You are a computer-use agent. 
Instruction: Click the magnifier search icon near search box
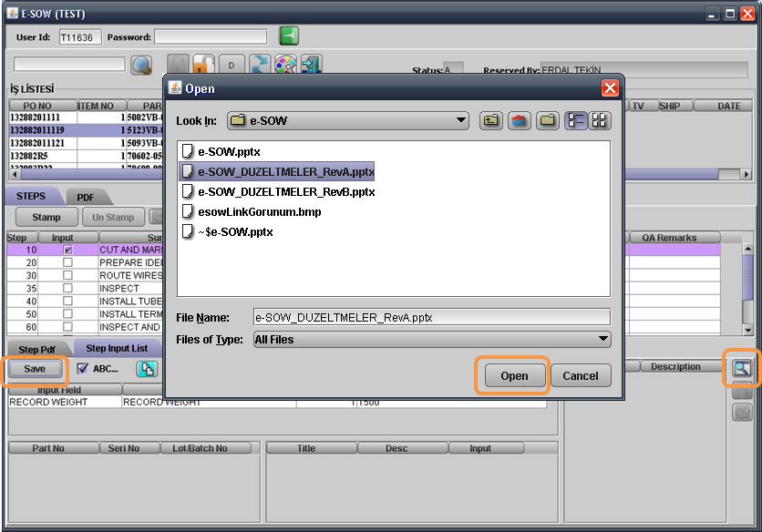pos(141,65)
